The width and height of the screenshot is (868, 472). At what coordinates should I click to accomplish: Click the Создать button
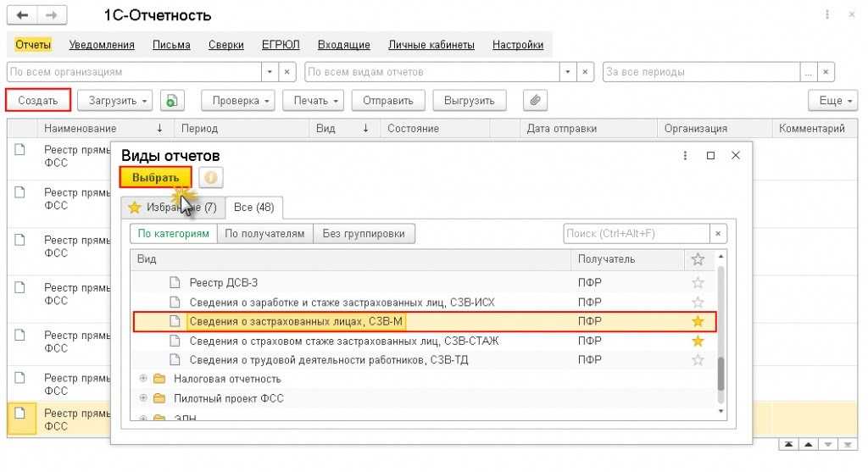38,101
